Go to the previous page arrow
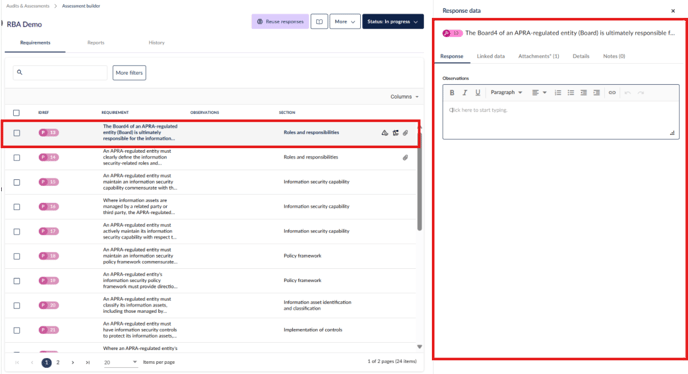 32,363
